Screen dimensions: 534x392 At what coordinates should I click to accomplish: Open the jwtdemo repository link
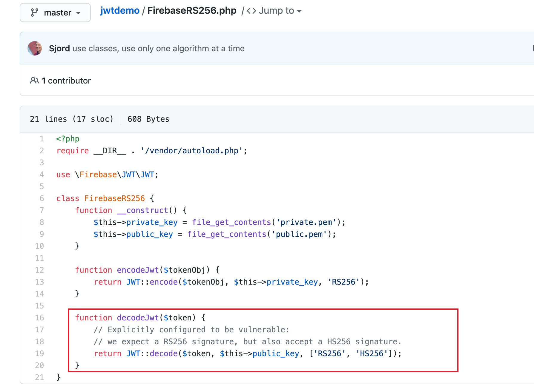(120, 10)
